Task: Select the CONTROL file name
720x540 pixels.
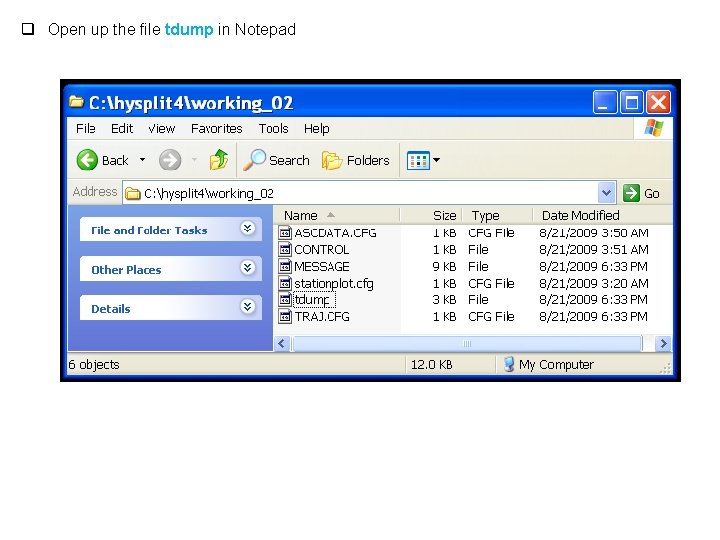Action: [x=321, y=250]
